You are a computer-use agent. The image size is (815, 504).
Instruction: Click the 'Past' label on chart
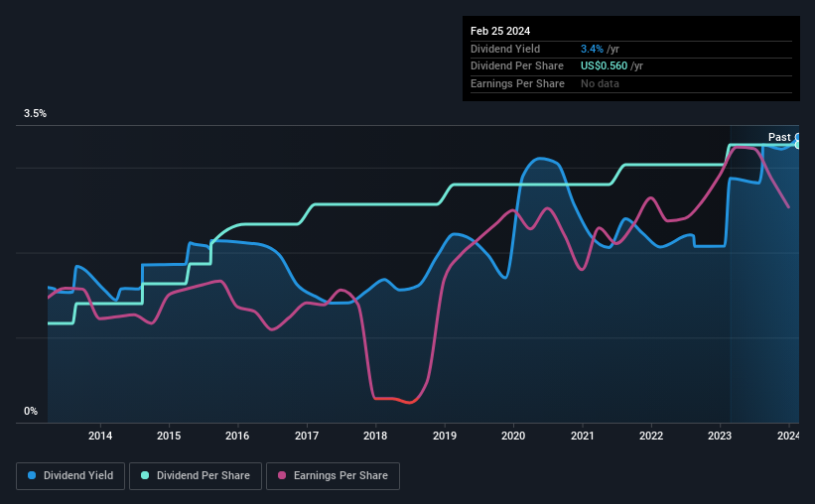coord(779,137)
